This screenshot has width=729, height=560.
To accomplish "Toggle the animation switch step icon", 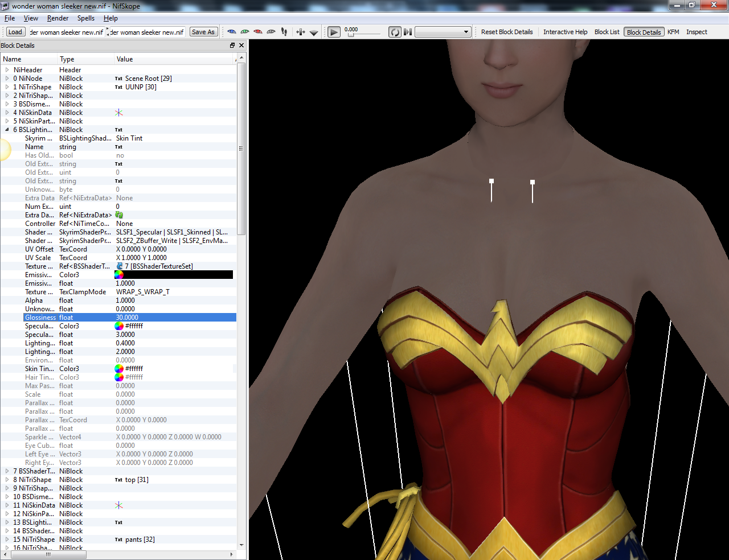I will tap(408, 32).
